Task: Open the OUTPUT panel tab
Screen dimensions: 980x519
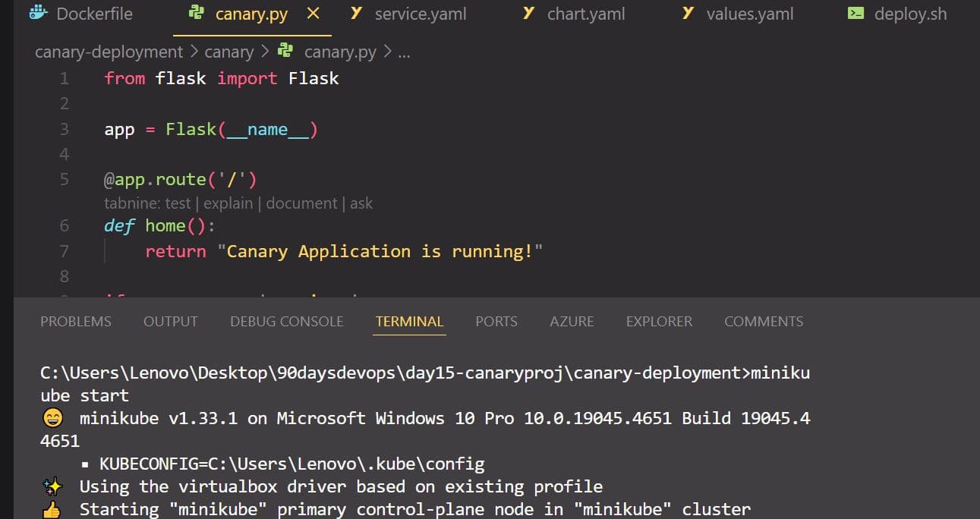Action: tap(170, 322)
